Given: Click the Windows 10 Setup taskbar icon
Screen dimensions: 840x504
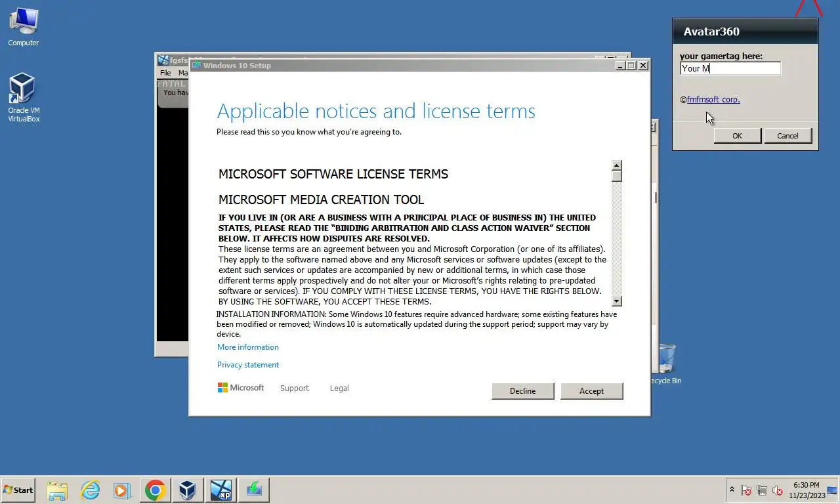Looking at the screenshot, I should [x=253, y=490].
